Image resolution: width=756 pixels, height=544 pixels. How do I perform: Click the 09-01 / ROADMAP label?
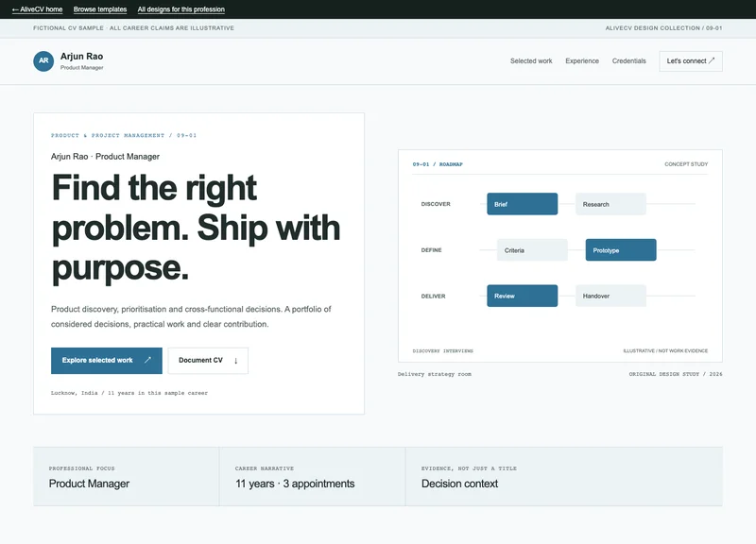click(438, 164)
